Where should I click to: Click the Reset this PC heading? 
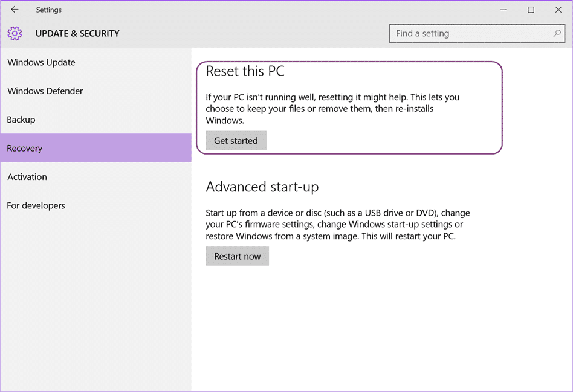click(245, 71)
